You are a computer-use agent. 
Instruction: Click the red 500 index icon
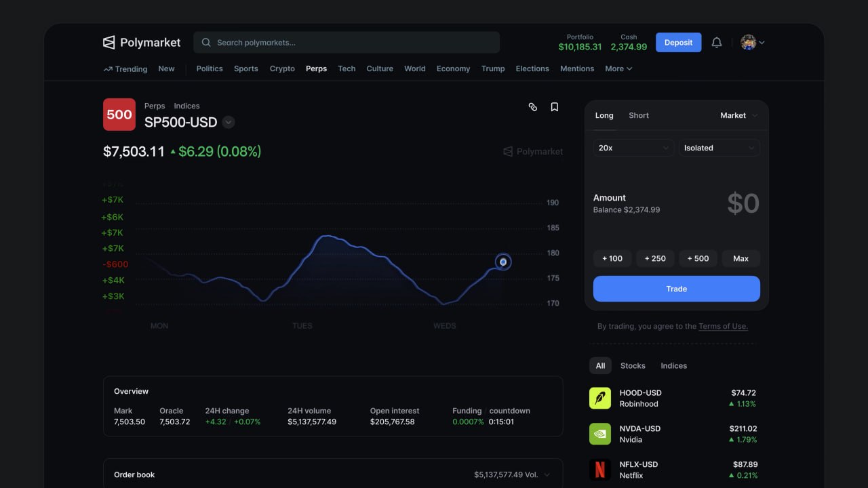pos(119,115)
